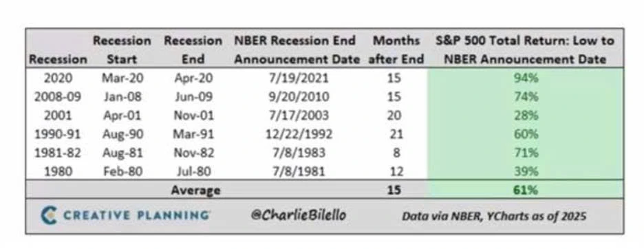Click the Months after End header
The image size is (644, 249).
coord(396,50)
